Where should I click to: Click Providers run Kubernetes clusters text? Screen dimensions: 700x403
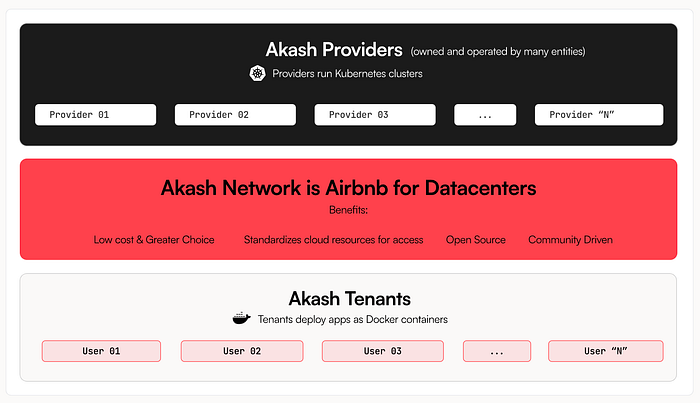click(347, 73)
